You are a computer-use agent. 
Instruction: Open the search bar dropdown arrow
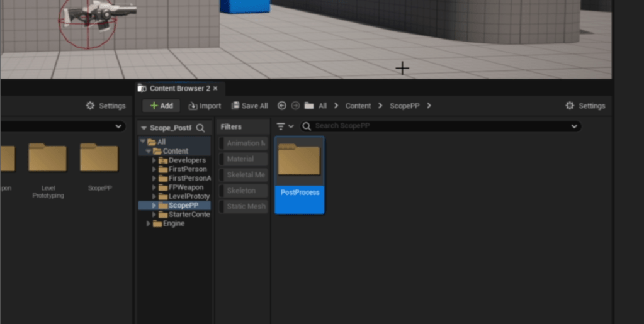[573, 126]
